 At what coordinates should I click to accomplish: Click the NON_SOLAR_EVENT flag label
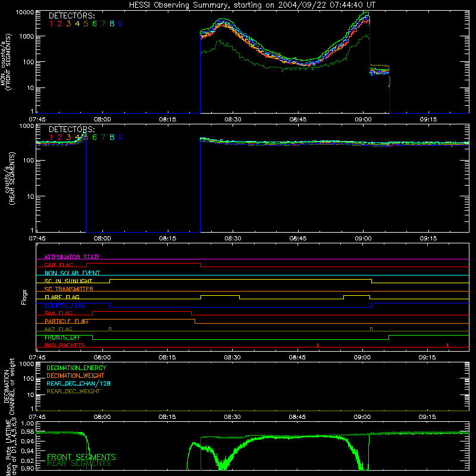click(x=72, y=273)
